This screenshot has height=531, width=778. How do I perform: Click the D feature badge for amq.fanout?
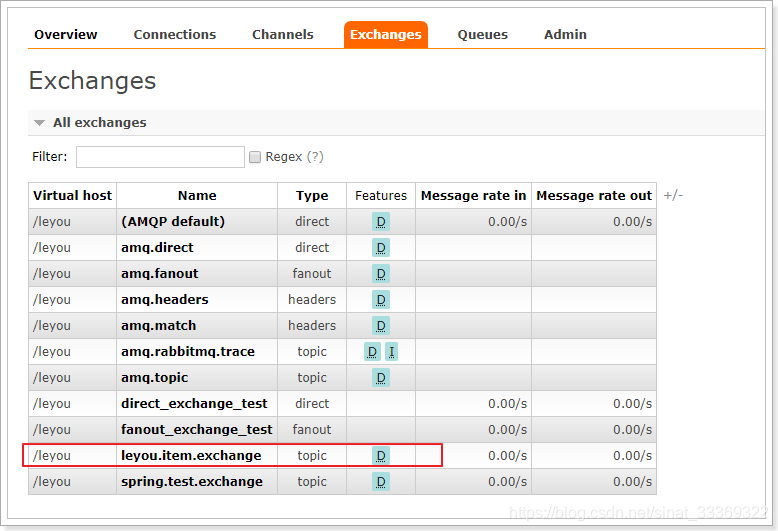coord(381,274)
